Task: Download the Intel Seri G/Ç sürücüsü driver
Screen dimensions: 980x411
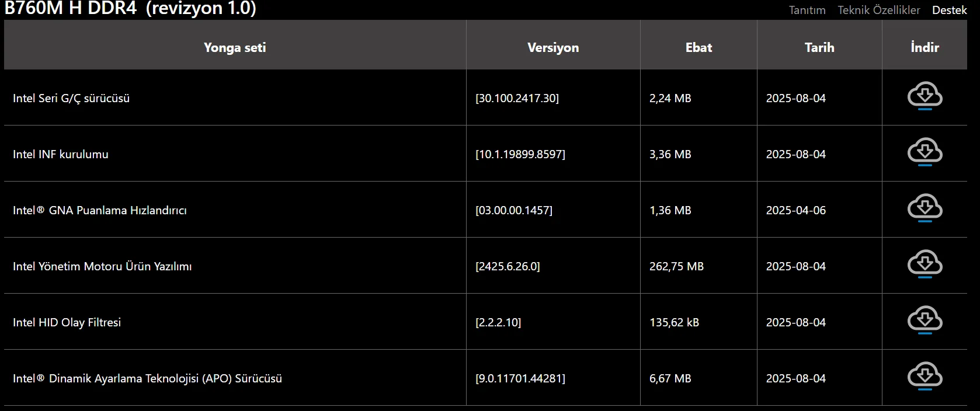Action: [x=925, y=96]
